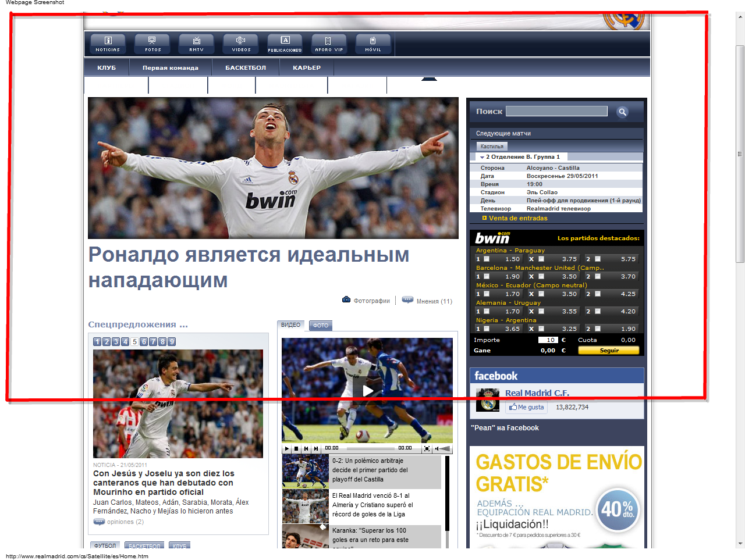This screenshot has width=745, height=560.
Task: Open the Фотографии link
Action: (372, 301)
